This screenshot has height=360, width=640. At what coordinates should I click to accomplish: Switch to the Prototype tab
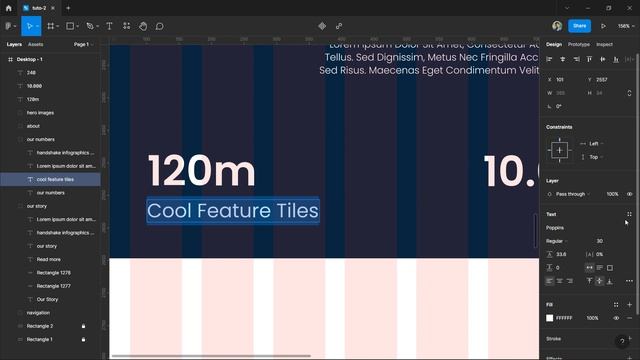579,44
